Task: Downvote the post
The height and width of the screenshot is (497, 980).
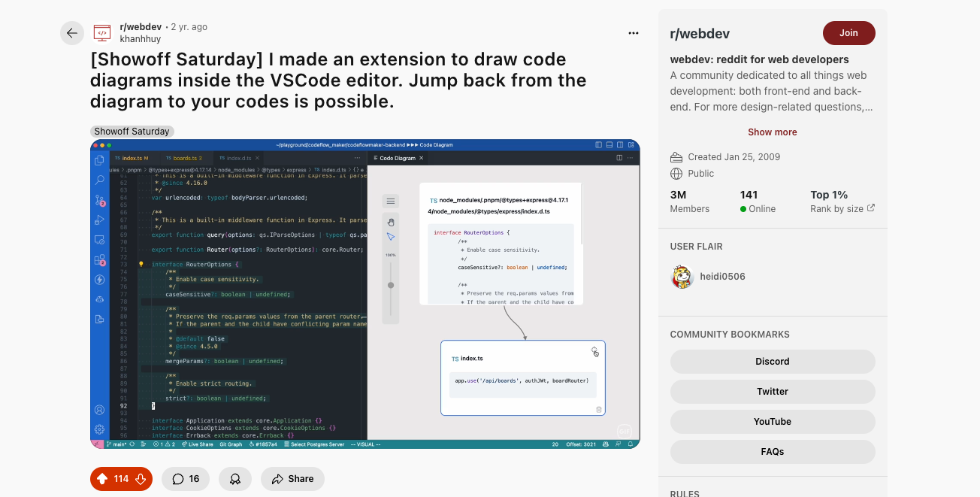Action: (141, 479)
